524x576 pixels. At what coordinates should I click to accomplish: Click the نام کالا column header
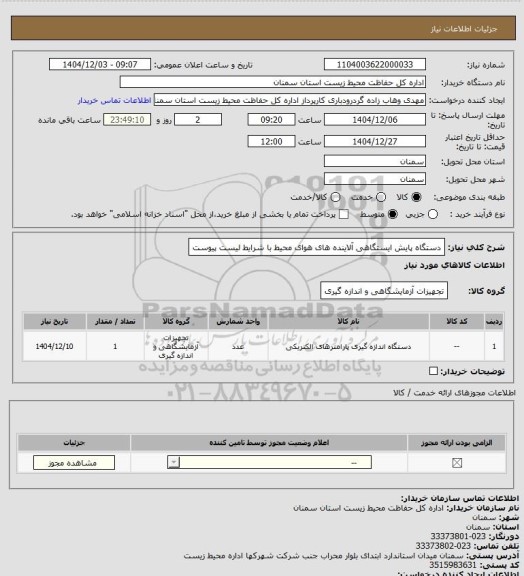(348, 321)
